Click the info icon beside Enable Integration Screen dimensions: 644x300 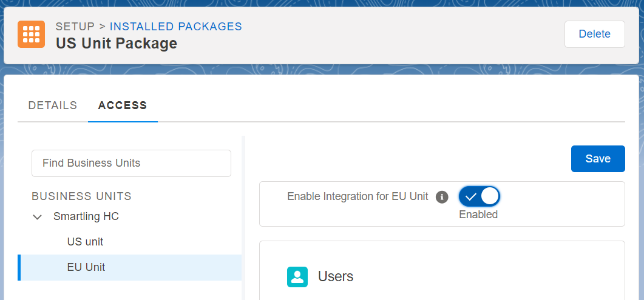coord(441,197)
